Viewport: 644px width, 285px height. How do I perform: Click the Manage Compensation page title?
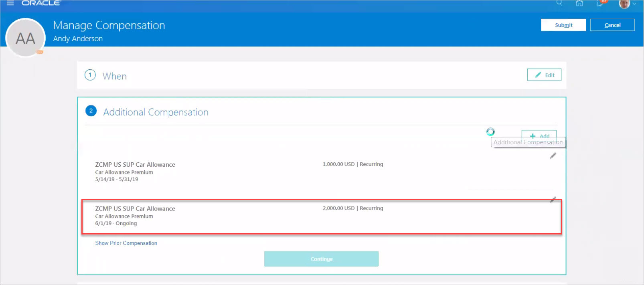point(109,25)
